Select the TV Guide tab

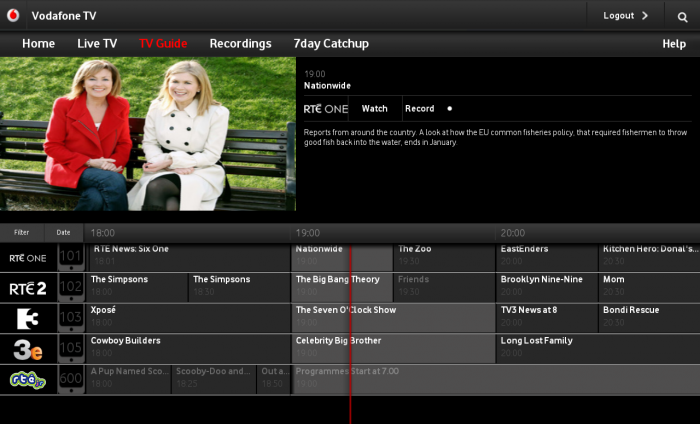click(163, 44)
